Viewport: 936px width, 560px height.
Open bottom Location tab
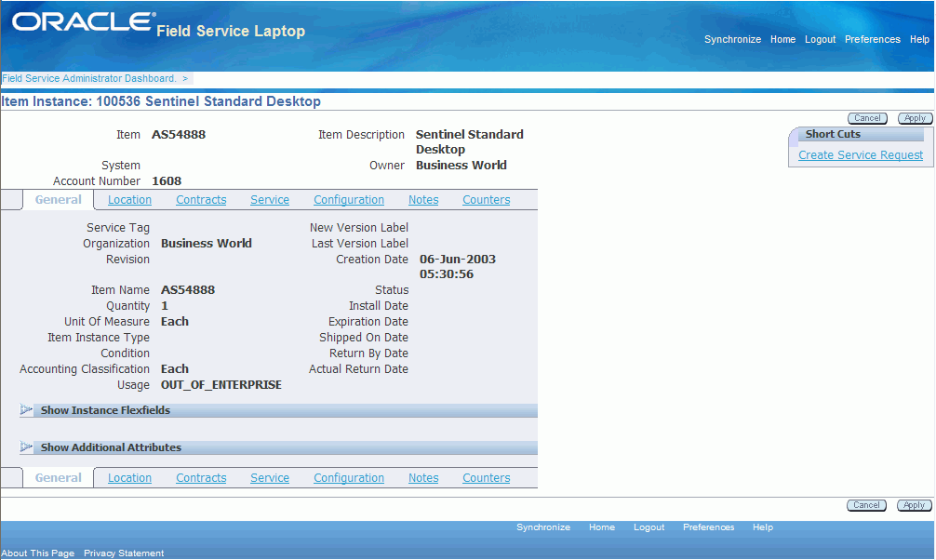129,478
